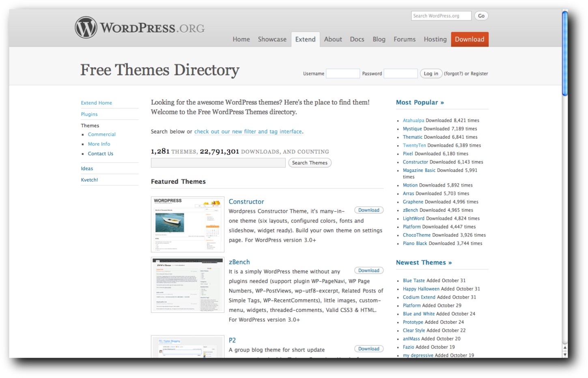Focus the Search WordPress.org field
The height and width of the screenshot is (378, 588).
tap(441, 16)
